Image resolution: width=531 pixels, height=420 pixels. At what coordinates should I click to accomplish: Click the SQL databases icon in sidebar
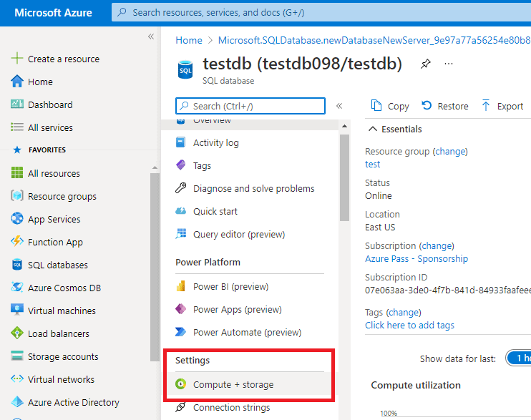17,265
